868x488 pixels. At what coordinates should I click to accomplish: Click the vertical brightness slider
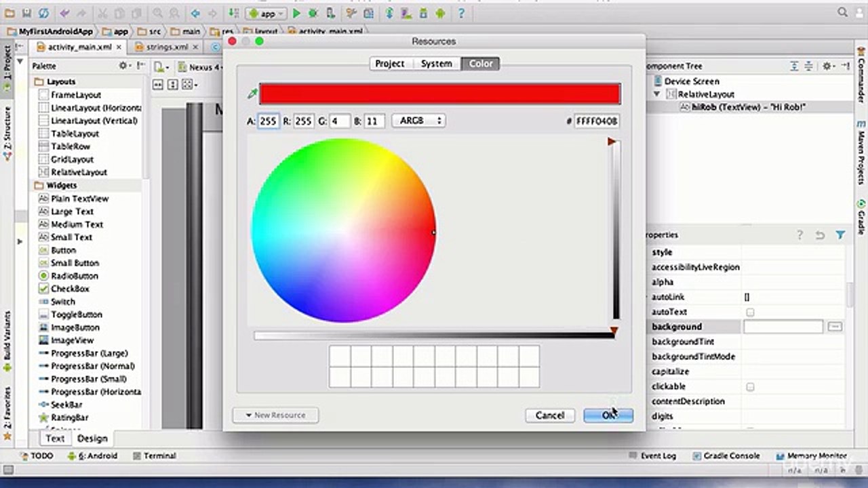[x=616, y=230]
